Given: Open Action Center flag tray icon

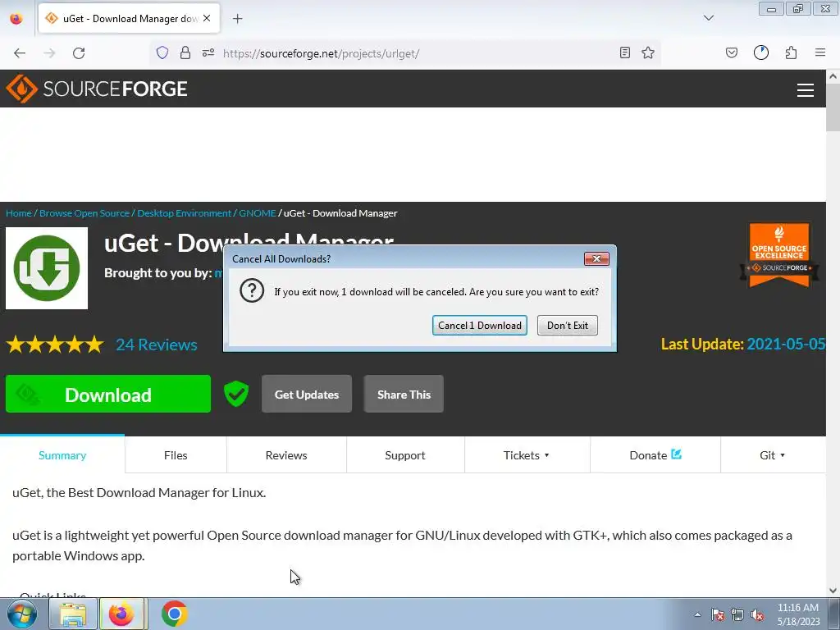Looking at the screenshot, I should (718, 614).
